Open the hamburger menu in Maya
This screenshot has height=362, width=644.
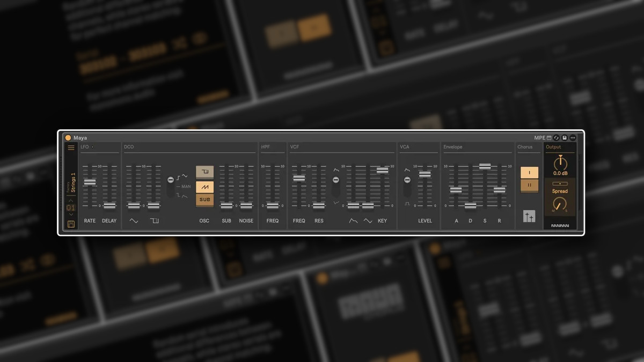(x=71, y=148)
